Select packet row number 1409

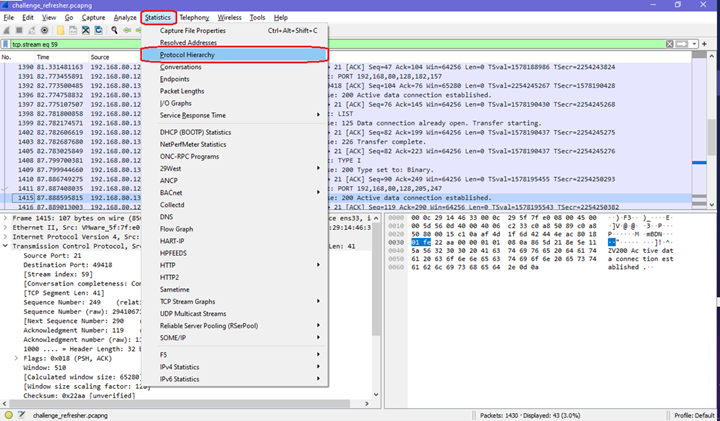(x=346, y=169)
